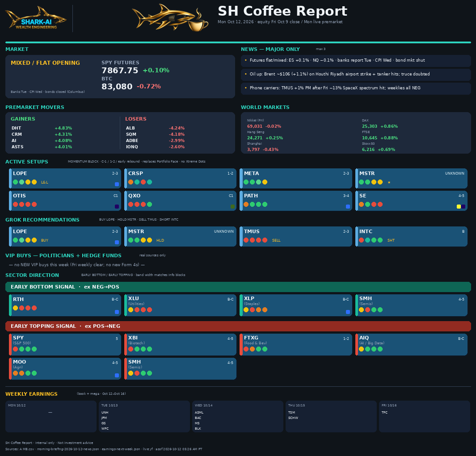Click the Early Bottom Signal green banner
The width and height of the screenshot is (476, 456).
coord(238,287)
